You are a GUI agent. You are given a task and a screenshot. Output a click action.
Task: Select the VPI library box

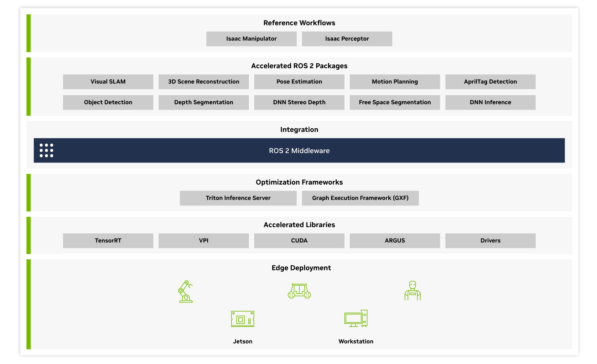tap(204, 240)
